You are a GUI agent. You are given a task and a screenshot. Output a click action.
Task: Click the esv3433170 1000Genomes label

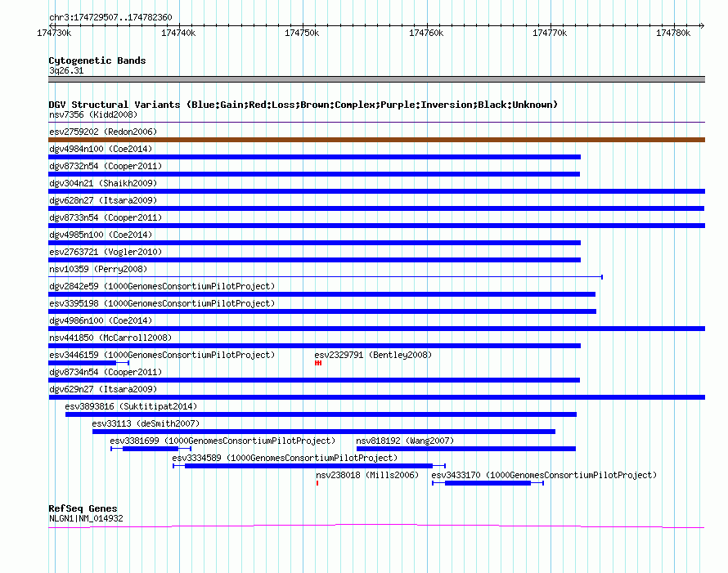tap(544, 475)
